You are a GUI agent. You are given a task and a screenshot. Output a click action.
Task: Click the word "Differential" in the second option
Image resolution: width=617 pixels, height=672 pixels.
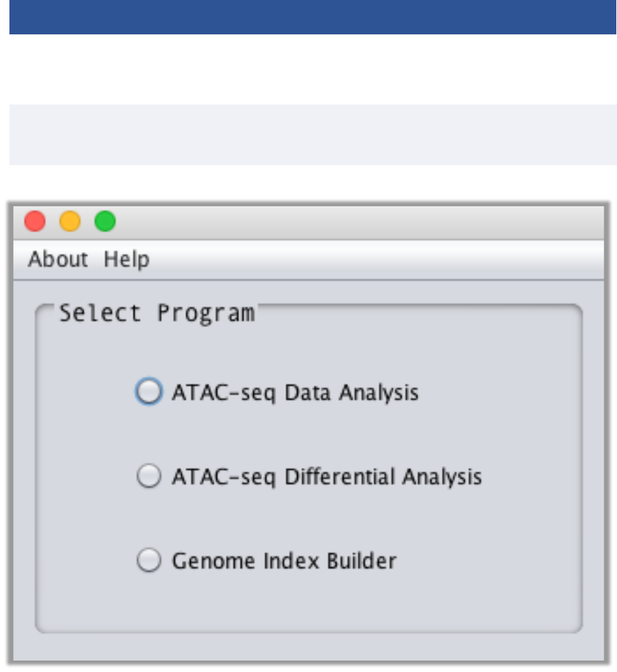click(x=340, y=477)
